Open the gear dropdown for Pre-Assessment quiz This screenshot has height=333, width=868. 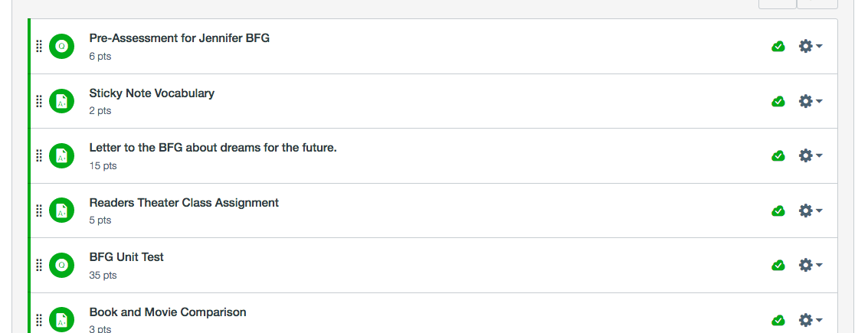tap(810, 46)
